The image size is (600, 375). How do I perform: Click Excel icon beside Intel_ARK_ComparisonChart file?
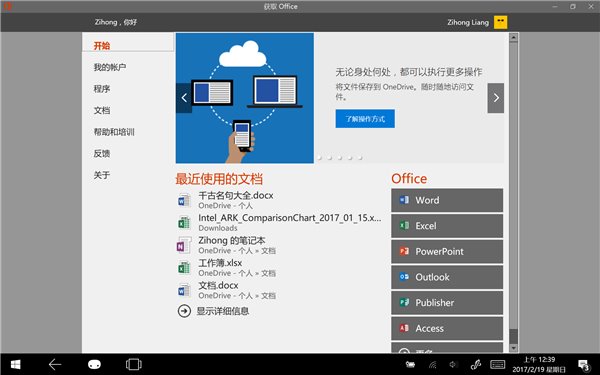click(184, 222)
